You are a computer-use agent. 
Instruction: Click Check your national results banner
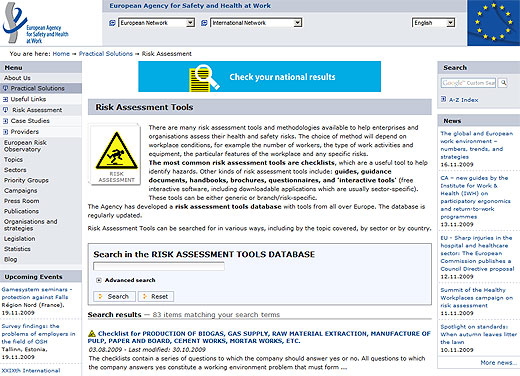259,77
